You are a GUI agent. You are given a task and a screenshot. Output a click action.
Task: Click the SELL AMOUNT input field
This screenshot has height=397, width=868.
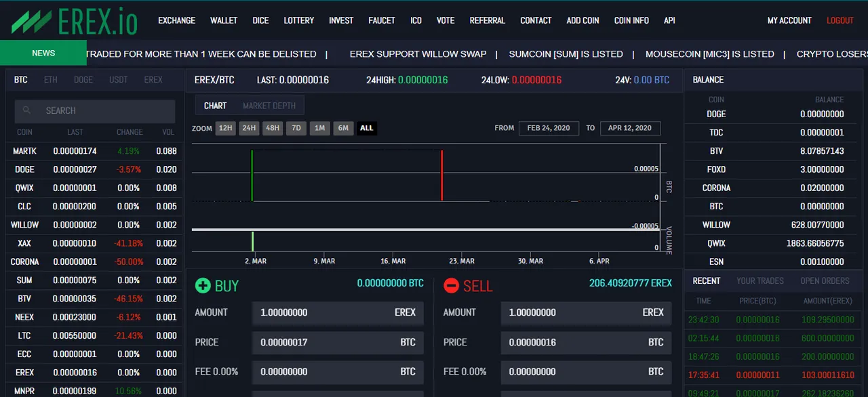click(x=587, y=312)
